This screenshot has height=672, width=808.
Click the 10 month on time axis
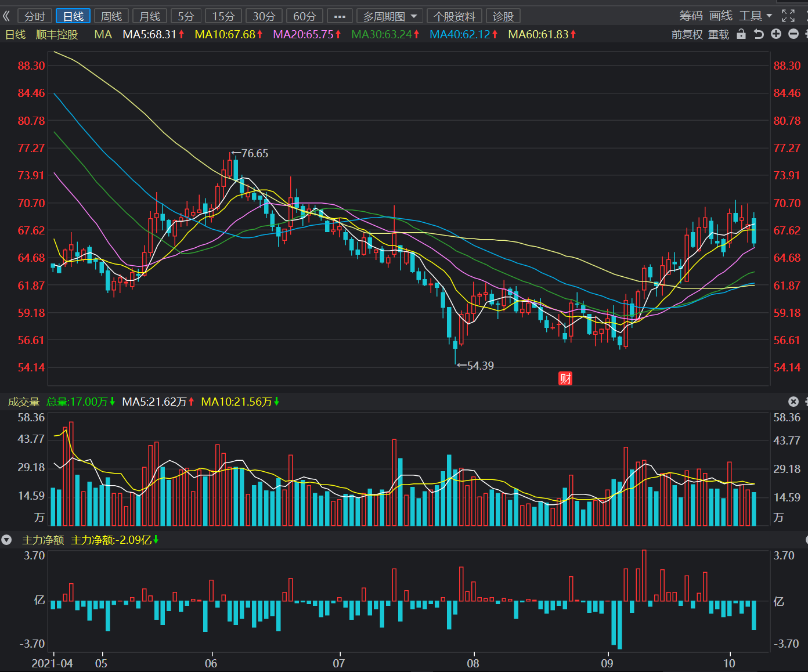[729, 663]
